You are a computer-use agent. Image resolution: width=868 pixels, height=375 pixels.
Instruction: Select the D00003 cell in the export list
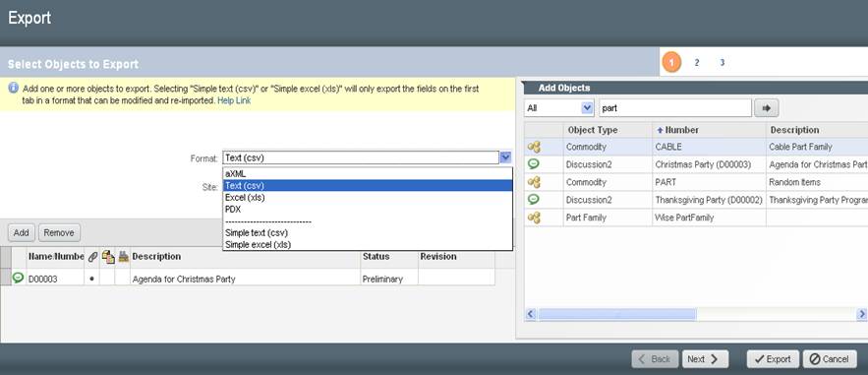point(55,279)
